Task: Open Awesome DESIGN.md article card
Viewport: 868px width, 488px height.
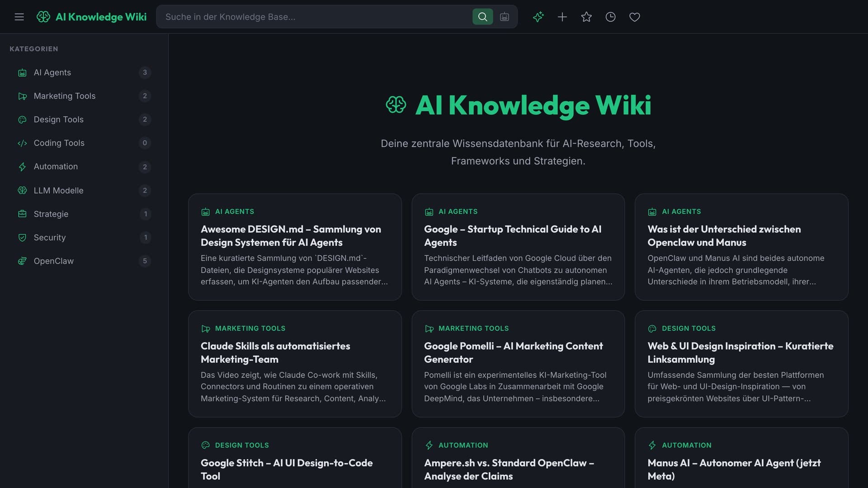Action: 295,247
